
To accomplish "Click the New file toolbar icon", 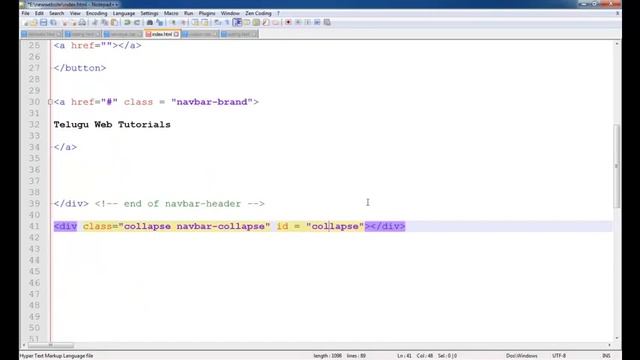I will tap(26, 22).
